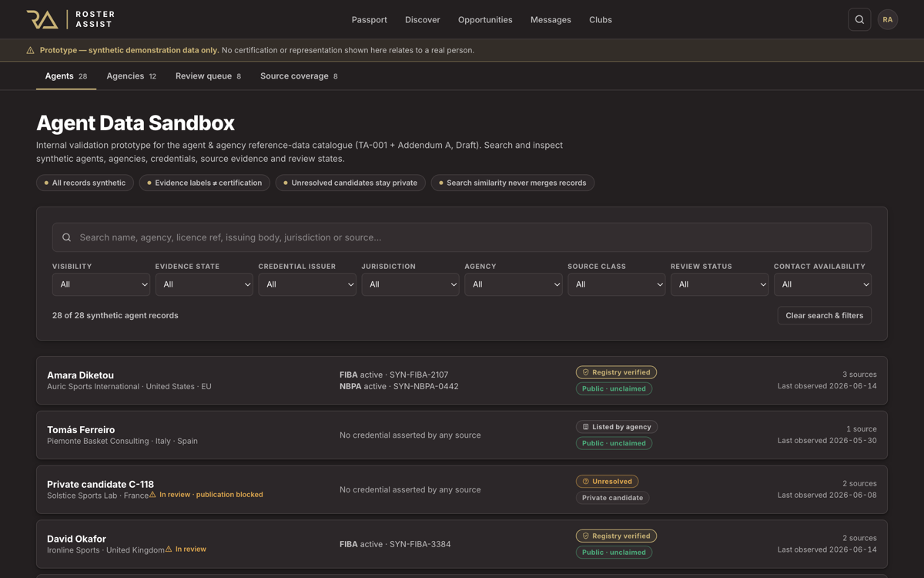Open the RA user avatar menu
Screen dimensions: 924x578
click(888, 19)
